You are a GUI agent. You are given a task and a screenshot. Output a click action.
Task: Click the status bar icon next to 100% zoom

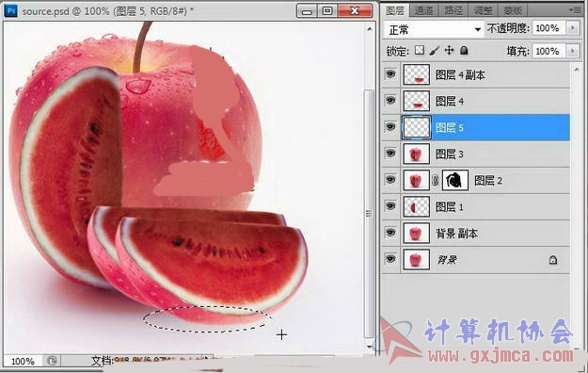[x=52, y=361]
